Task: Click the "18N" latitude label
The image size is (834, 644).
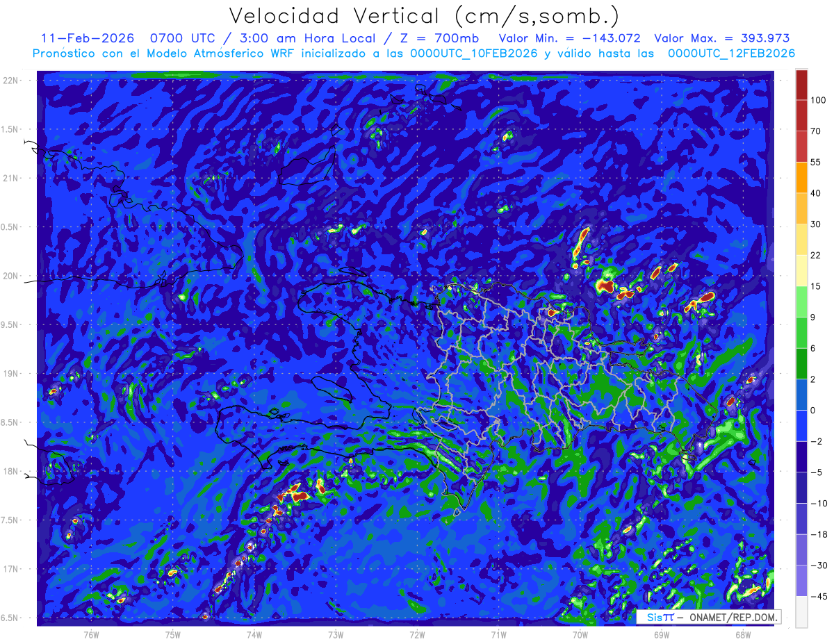Action: coord(10,472)
